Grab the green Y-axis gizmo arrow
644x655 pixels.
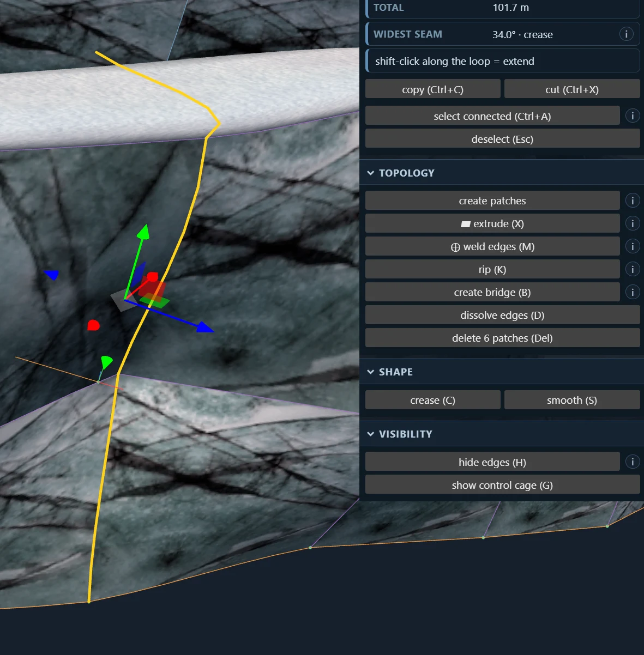coord(143,232)
